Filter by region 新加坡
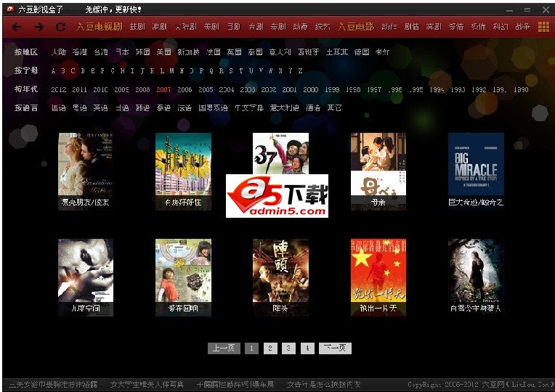Screen dimensions: 555x392 point(188,52)
